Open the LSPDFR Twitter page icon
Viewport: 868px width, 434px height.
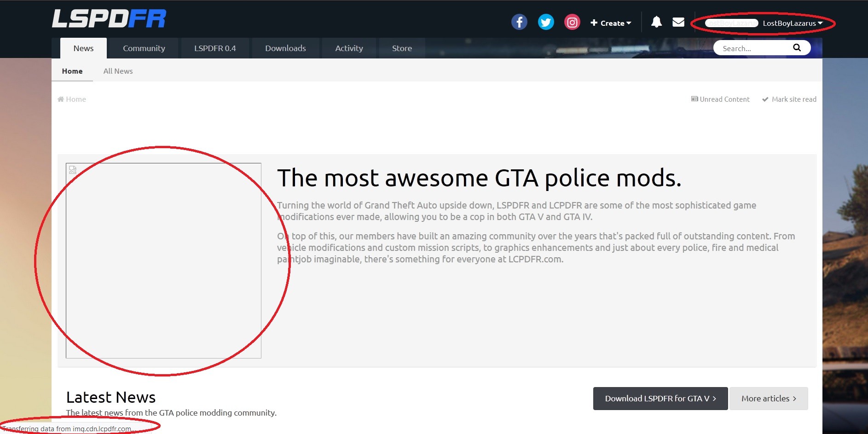[546, 22]
